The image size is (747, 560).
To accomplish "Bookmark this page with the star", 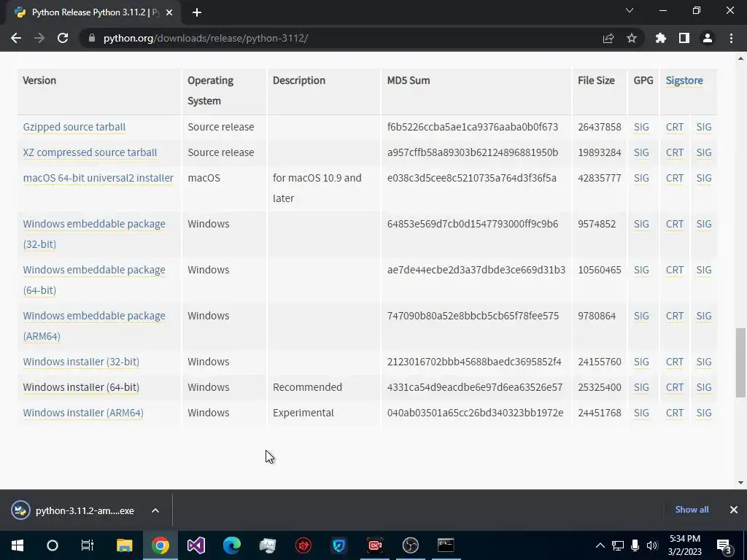I will 632,38.
